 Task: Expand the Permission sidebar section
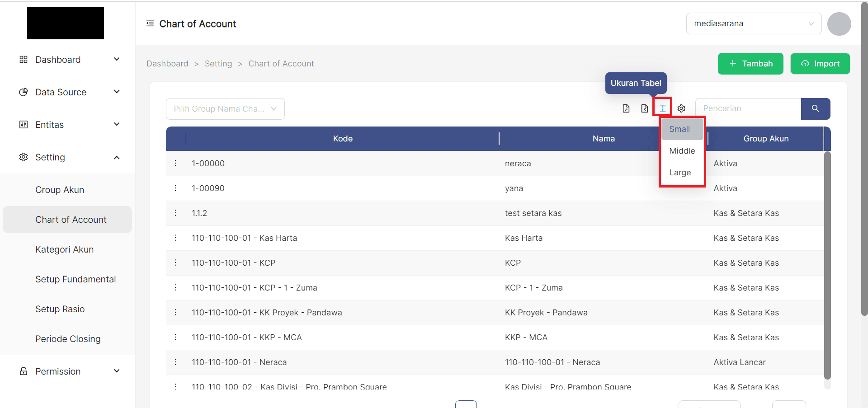point(58,371)
